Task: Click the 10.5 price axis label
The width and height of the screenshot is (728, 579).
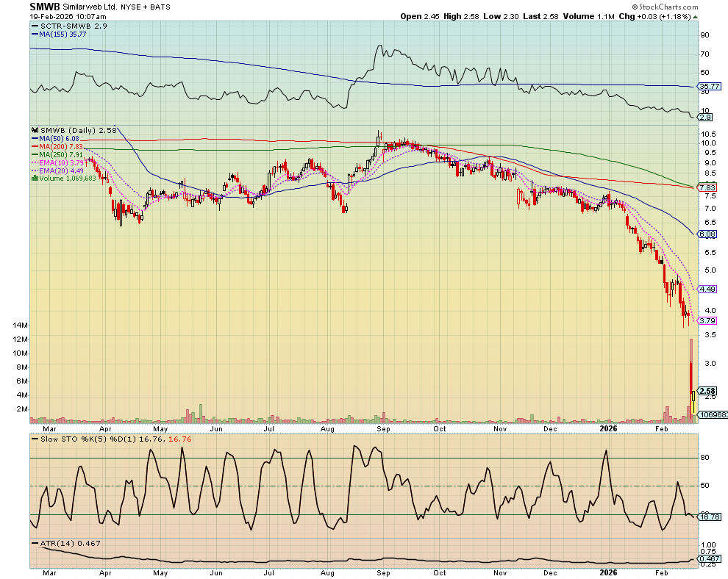Action: click(708, 134)
